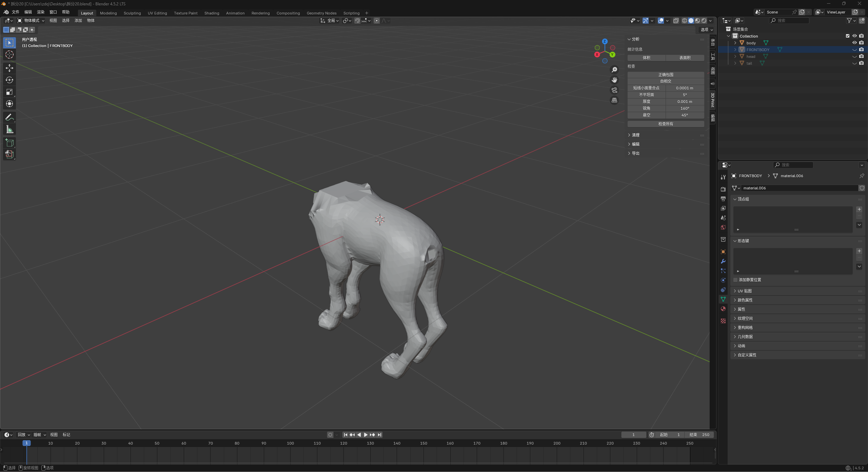
Task: Open the 物体模式 mode dropdown
Action: coord(31,21)
